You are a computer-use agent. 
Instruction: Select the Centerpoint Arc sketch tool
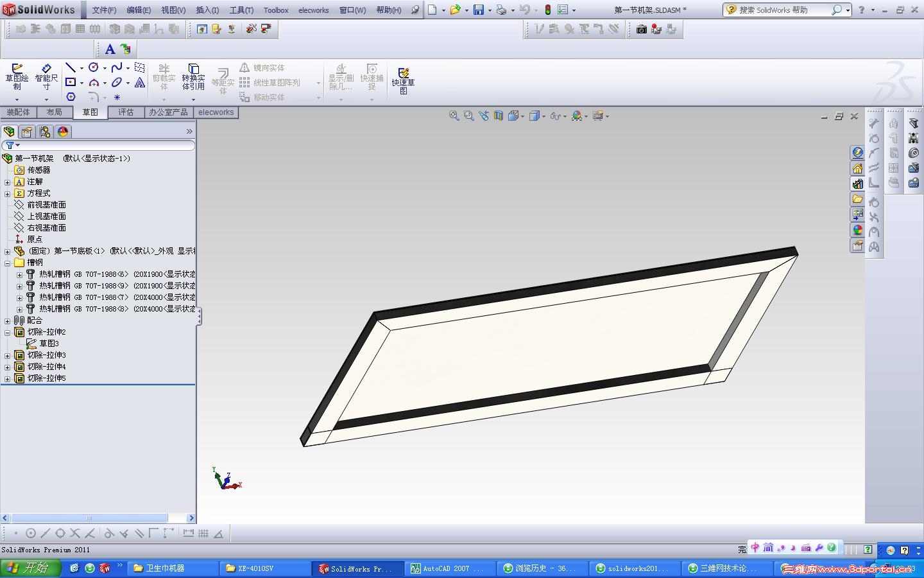[94, 82]
